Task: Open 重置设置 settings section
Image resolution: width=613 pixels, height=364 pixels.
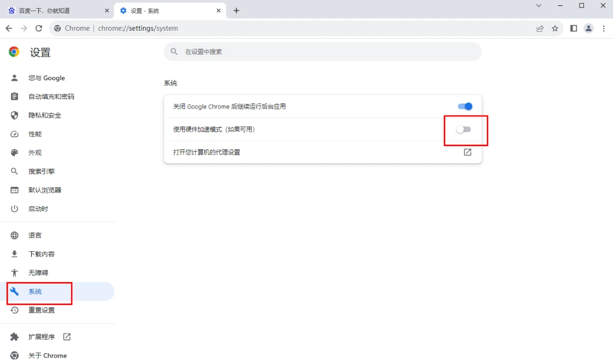Action: (x=57, y=310)
